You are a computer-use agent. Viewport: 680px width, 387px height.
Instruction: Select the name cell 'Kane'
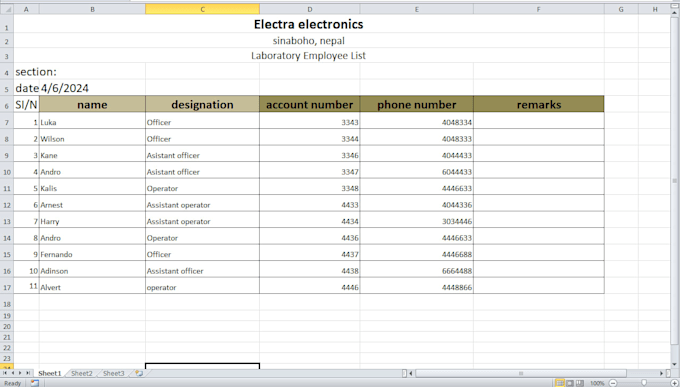click(92, 154)
